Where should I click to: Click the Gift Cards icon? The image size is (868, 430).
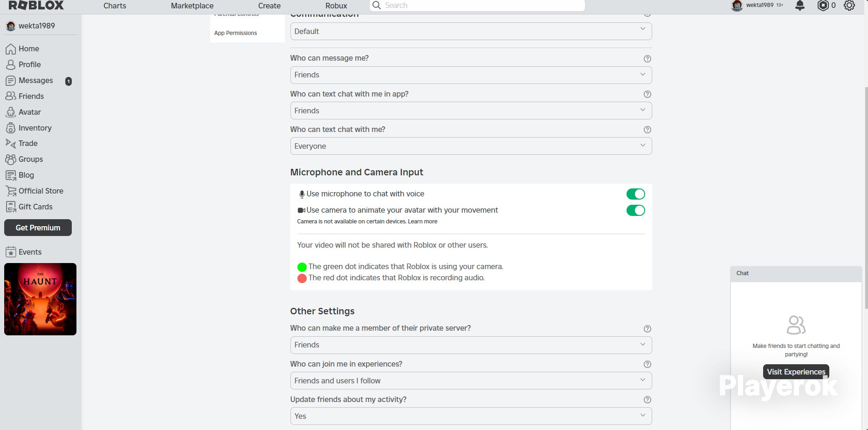[x=11, y=207]
